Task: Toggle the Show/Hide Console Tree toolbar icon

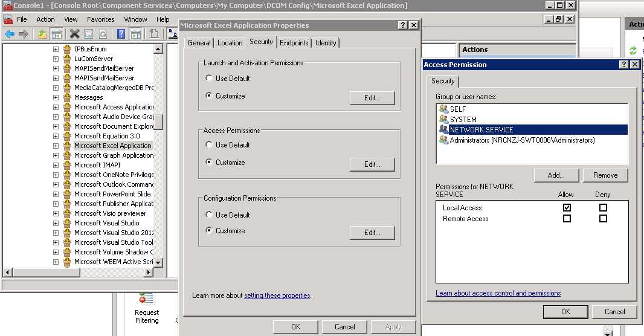Action: point(56,34)
